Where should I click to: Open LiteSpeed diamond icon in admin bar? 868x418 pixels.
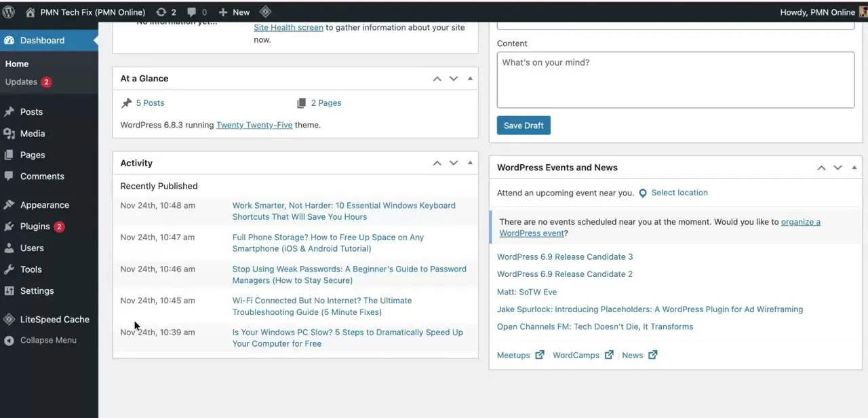265,12
